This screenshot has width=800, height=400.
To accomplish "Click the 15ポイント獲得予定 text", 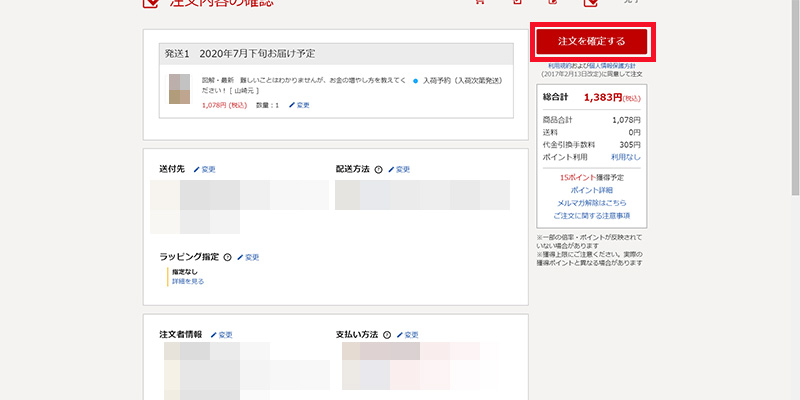I will pos(592,178).
